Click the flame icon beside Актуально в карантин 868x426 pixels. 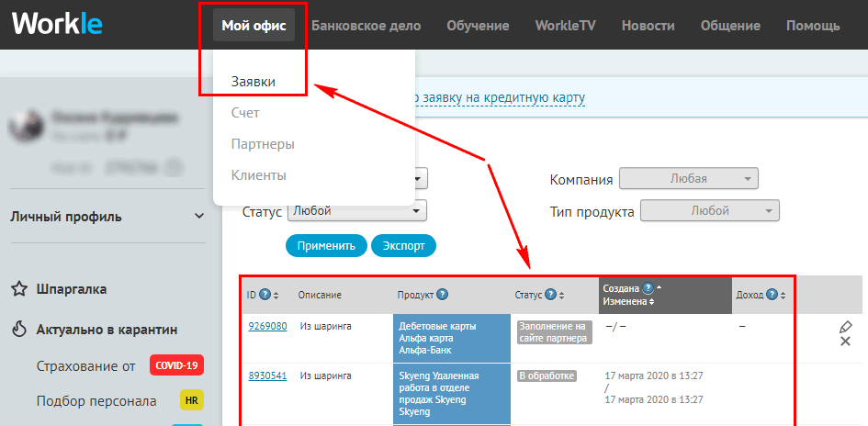pos(19,330)
